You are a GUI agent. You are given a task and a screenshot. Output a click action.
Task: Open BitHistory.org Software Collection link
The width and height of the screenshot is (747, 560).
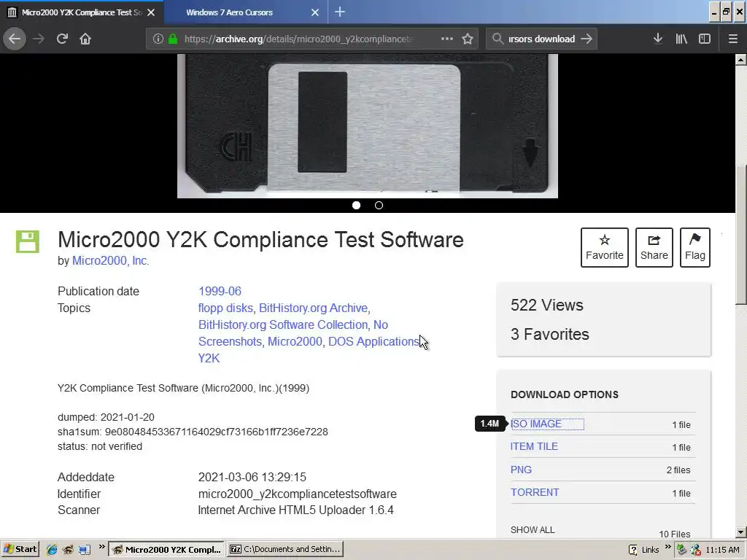point(283,324)
